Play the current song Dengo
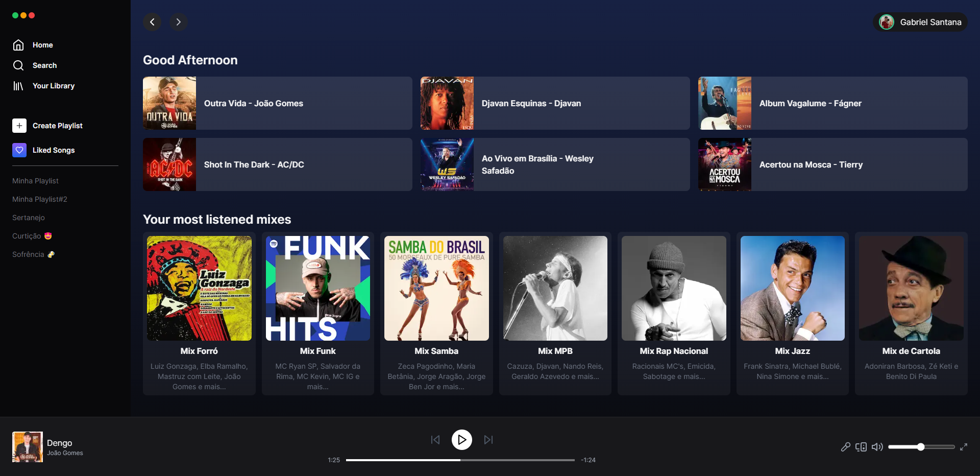Image resolution: width=980 pixels, height=476 pixels. [462, 440]
